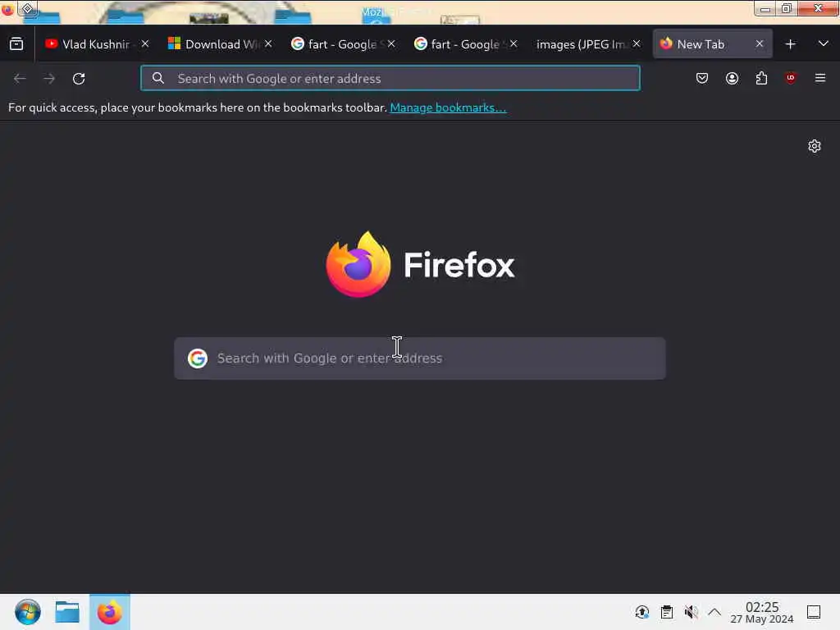Minimize the Firefox window
840x630 pixels.
pos(765,8)
